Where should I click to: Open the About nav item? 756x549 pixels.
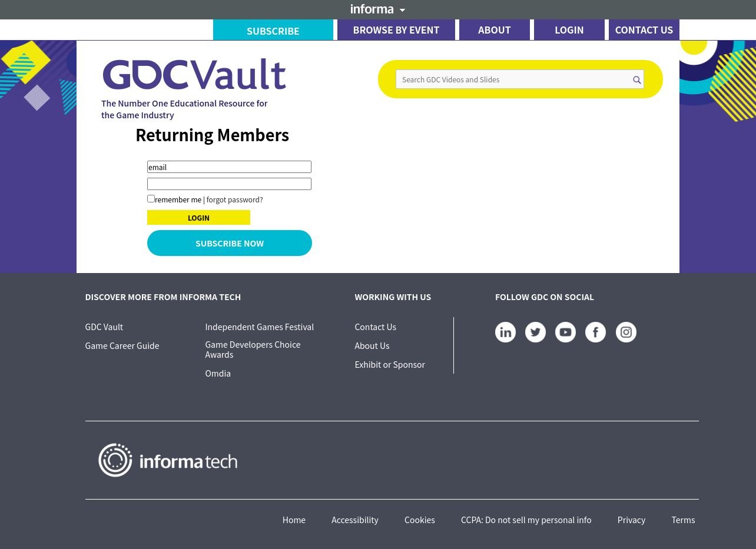[x=495, y=30]
